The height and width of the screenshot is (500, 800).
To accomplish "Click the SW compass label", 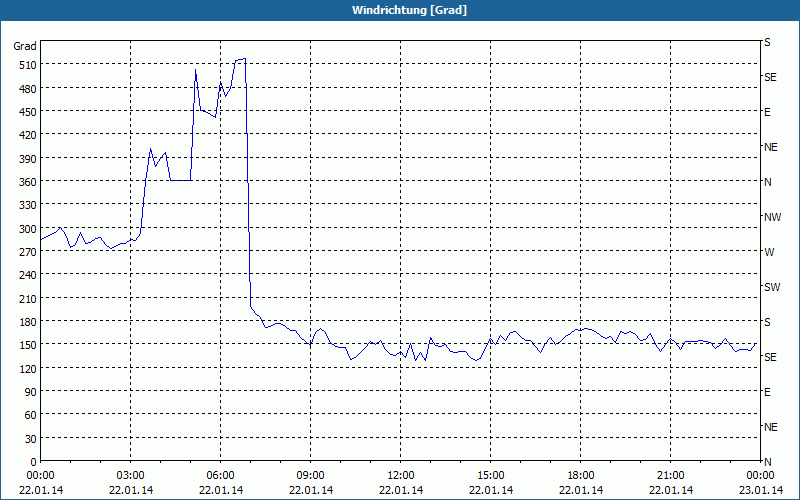I will click(772, 287).
